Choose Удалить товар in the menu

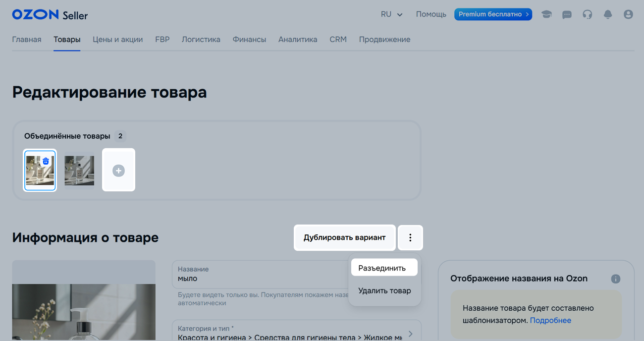[384, 290]
